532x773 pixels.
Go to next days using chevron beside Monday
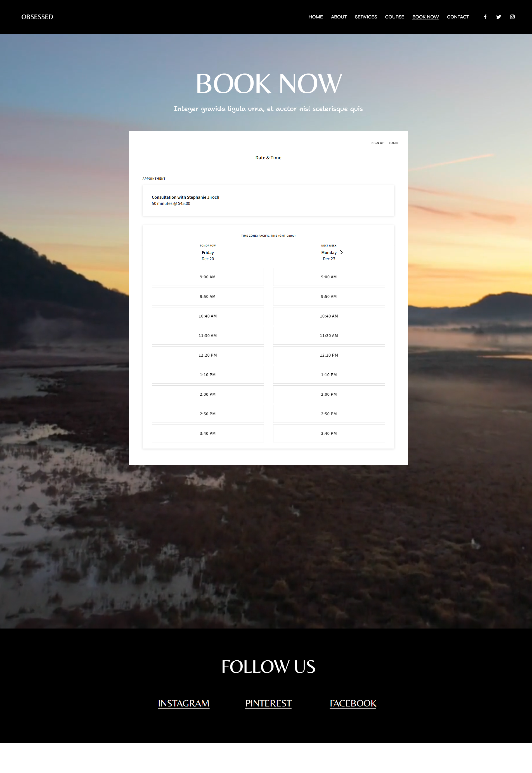341,253
